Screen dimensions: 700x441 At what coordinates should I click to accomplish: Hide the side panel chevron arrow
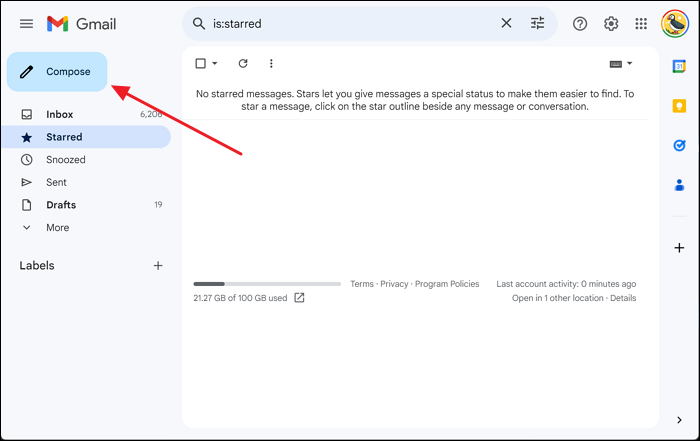679,420
